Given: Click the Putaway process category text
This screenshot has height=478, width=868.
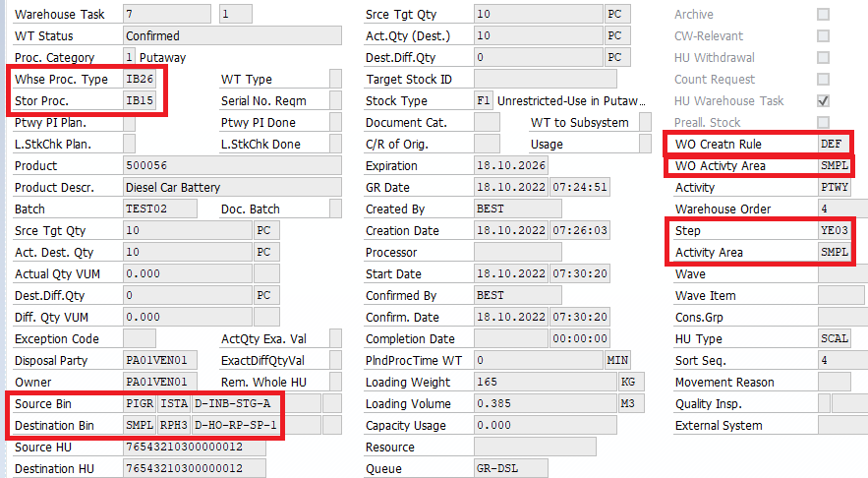Looking at the screenshot, I should [x=163, y=58].
